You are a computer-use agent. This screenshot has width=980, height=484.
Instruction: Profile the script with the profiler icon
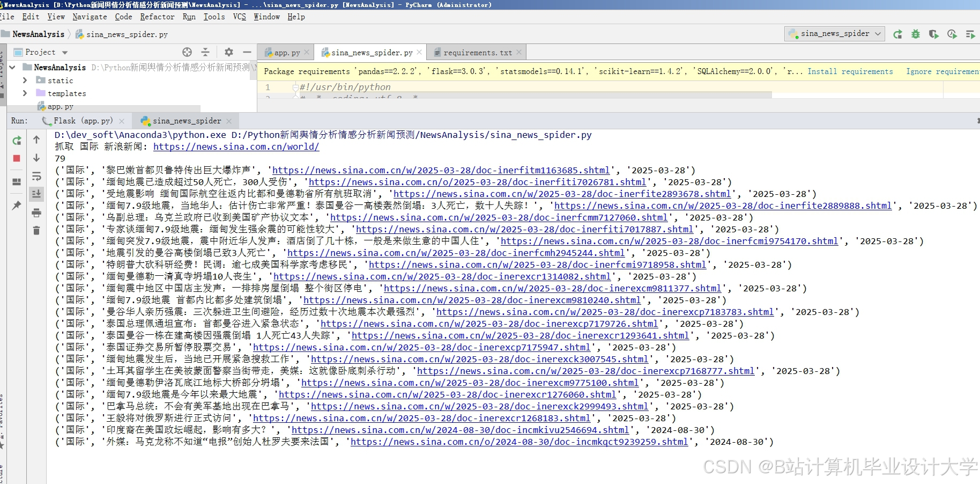click(952, 34)
